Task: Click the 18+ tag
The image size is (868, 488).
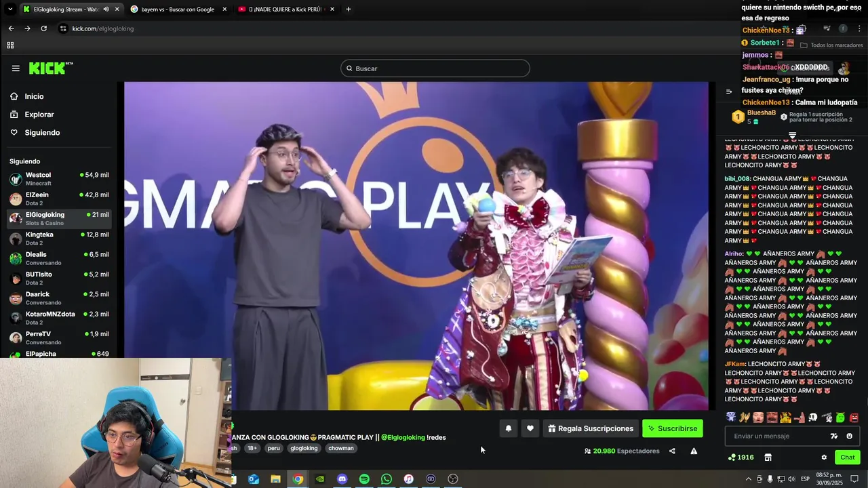Action: (252, 448)
